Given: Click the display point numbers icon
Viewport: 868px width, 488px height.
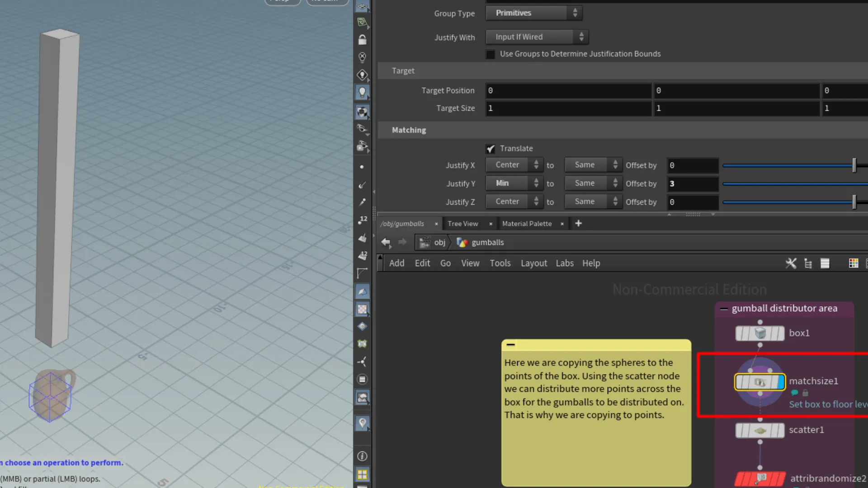Looking at the screenshot, I should (362, 220).
